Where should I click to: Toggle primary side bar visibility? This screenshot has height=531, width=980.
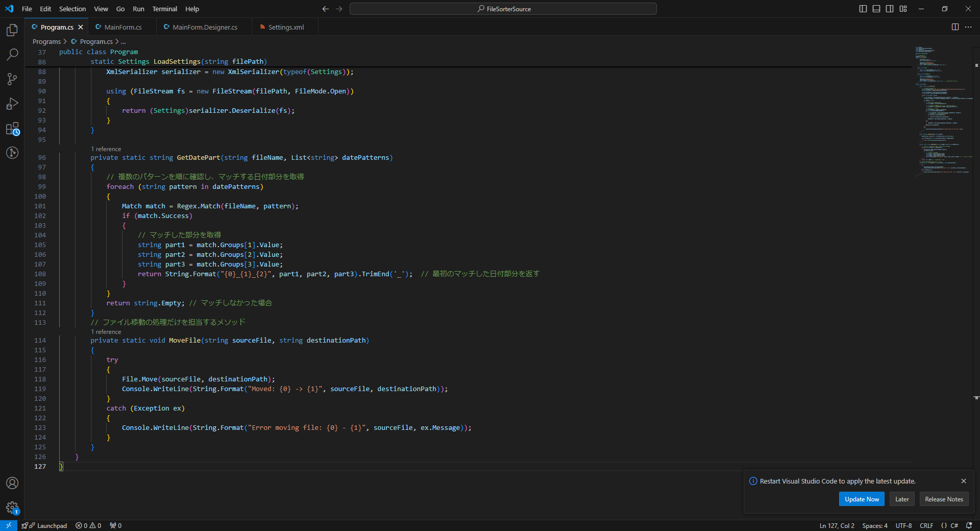coord(863,9)
